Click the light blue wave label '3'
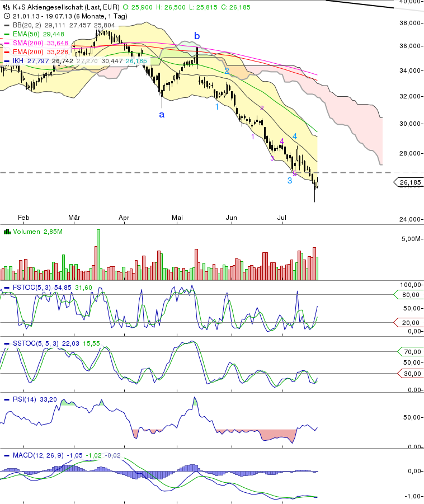 pyautogui.click(x=290, y=181)
